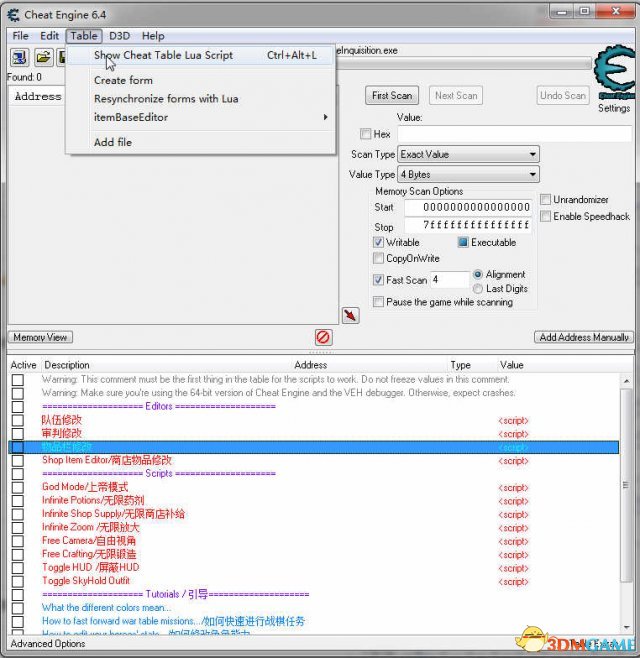Select the Toggle SkyHold Outfit row
This screenshot has width=640, height=658.
tap(314, 581)
